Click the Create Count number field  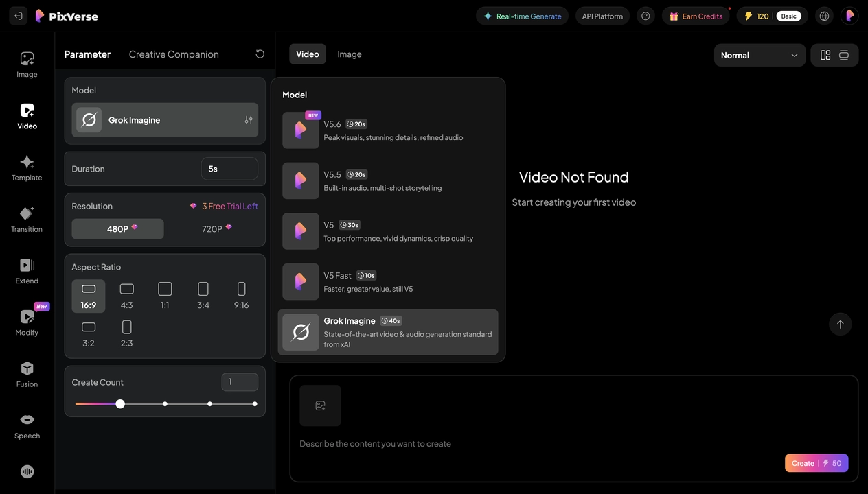click(x=240, y=382)
